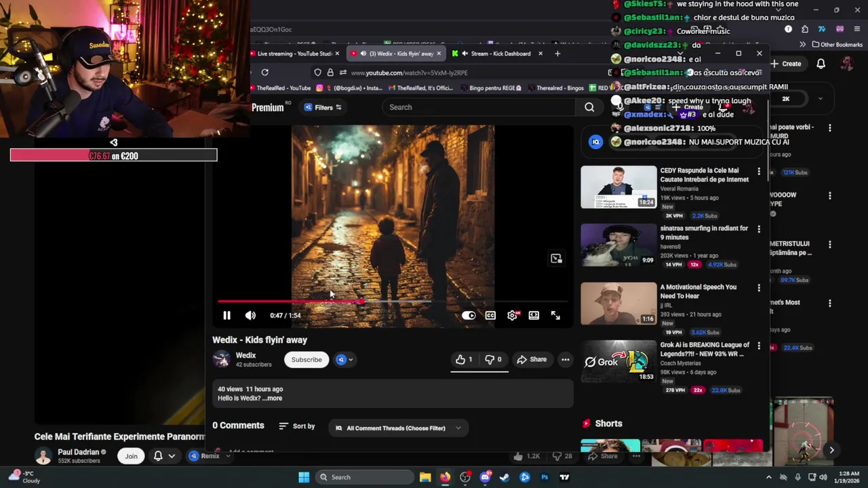Reload the current page
The height and width of the screenshot is (488, 868).
coord(264,73)
